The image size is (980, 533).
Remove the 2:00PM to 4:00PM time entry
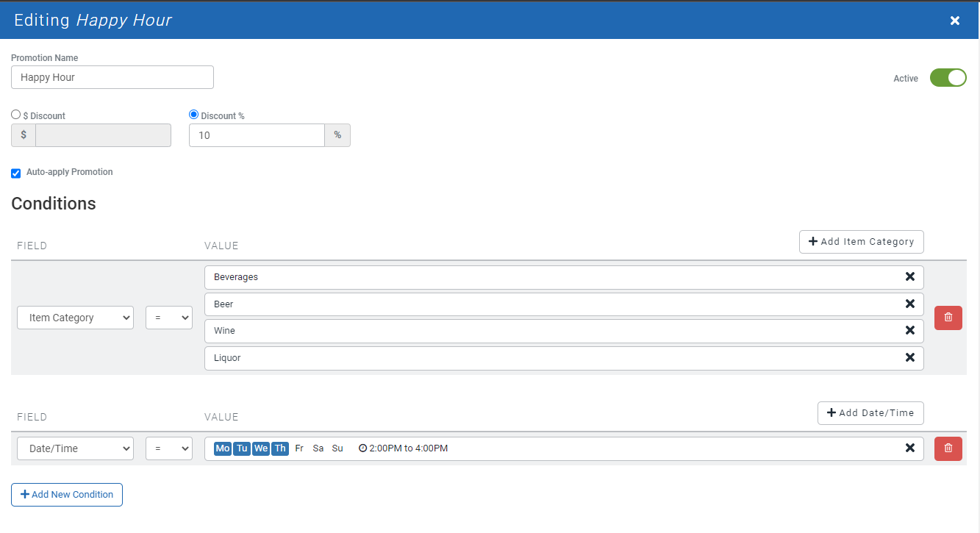click(x=909, y=448)
